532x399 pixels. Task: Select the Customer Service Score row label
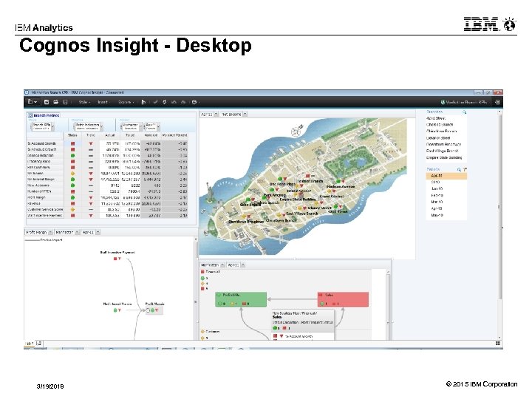tap(45, 210)
